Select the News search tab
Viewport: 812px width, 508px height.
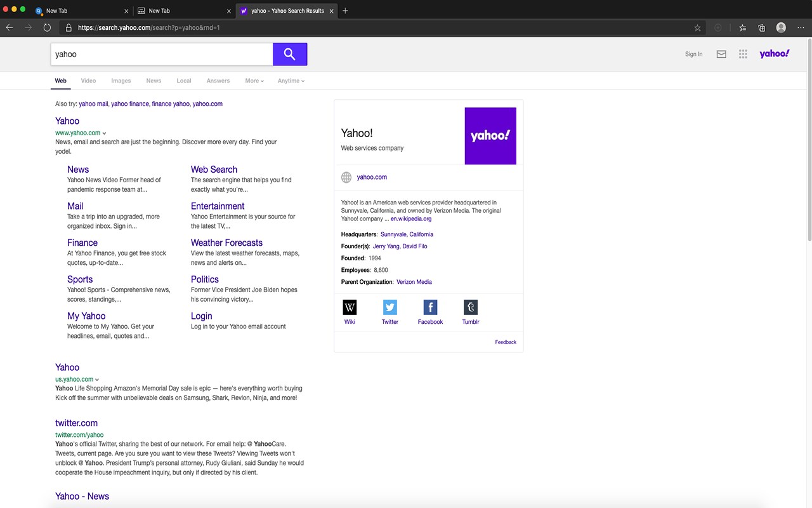tap(154, 81)
